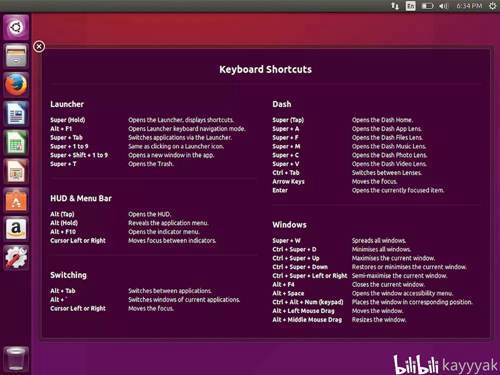This screenshot has width=500, height=375.
Task: Click the Alt + F1 shortcut text
Action: [61, 129]
